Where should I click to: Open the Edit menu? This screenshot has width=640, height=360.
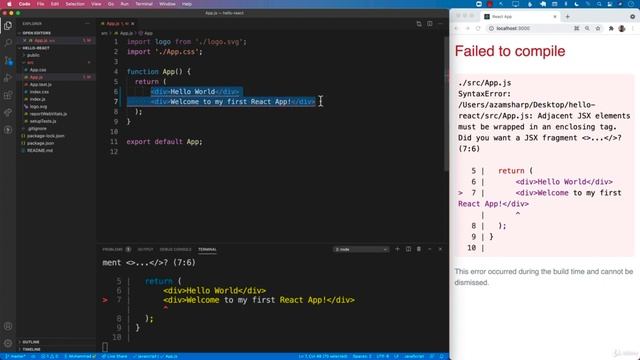coord(55,4)
